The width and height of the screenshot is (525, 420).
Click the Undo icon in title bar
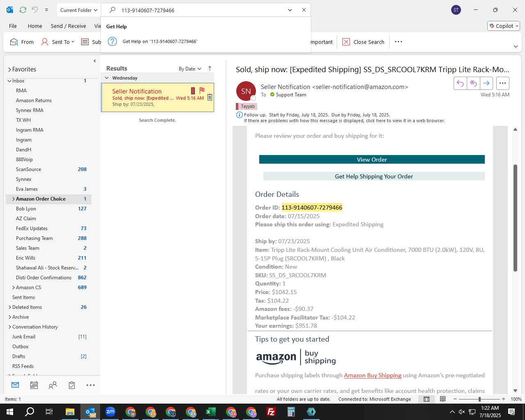coord(35,10)
